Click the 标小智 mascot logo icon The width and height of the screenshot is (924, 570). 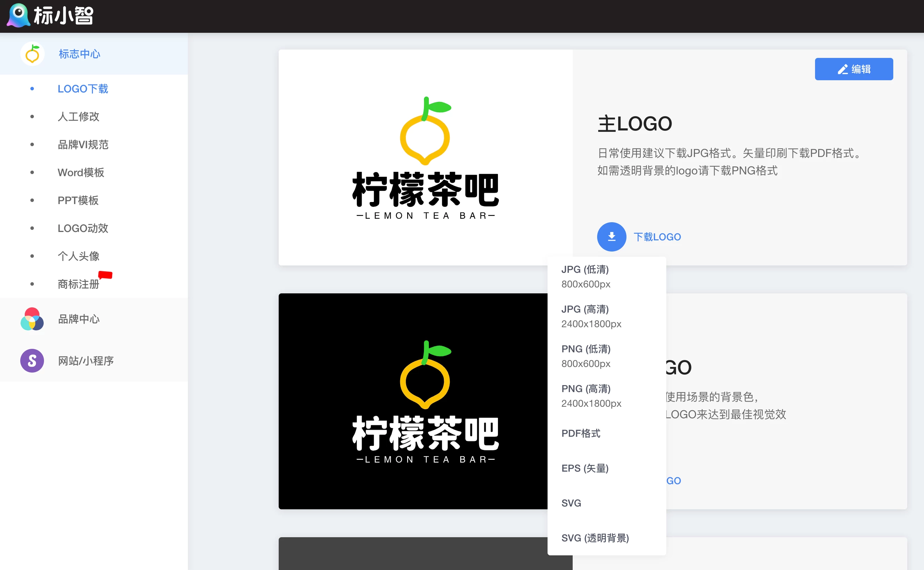pyautogui.click(x=18, y=15)
